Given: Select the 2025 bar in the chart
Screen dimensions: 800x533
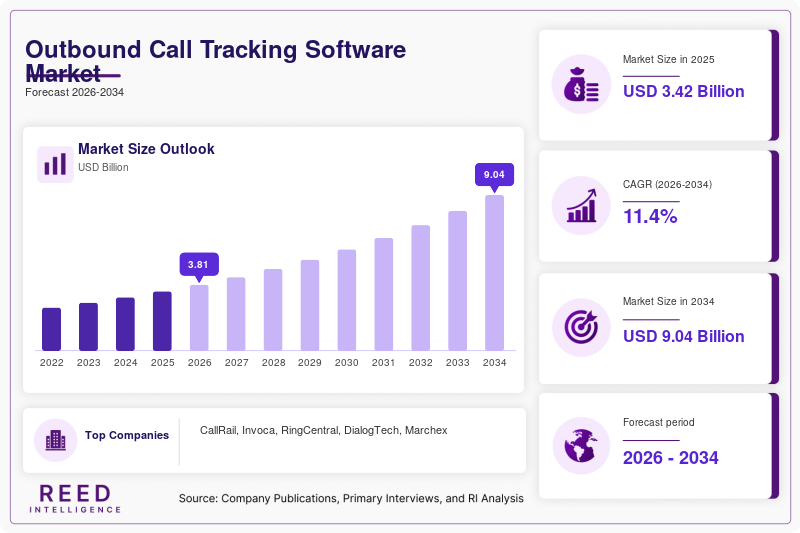Looking at the screenshot, I should 162,321.
